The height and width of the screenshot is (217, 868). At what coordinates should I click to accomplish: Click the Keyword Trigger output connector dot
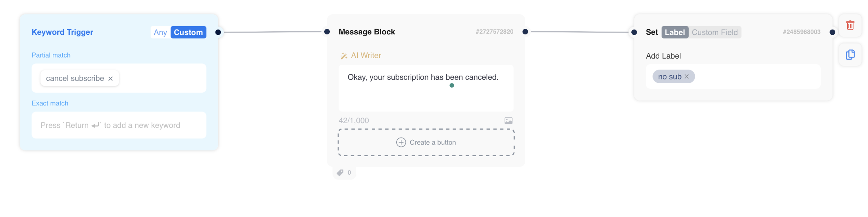coord(218,32)
